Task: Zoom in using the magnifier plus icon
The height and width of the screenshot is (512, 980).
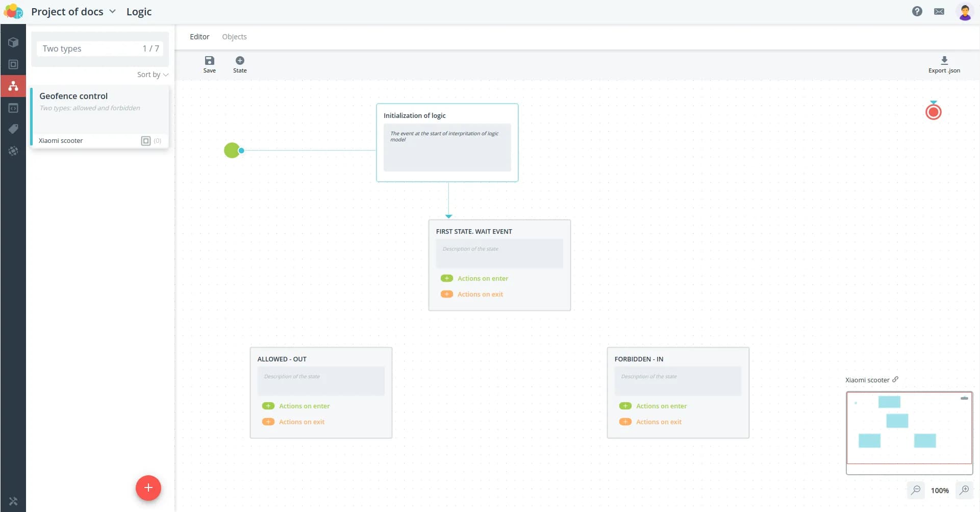Action: click(964, 490)
